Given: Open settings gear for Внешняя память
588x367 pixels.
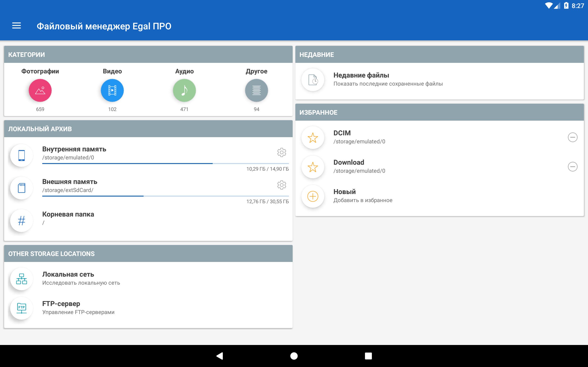Looking at the screenshot, I should (x=282, y=185).
